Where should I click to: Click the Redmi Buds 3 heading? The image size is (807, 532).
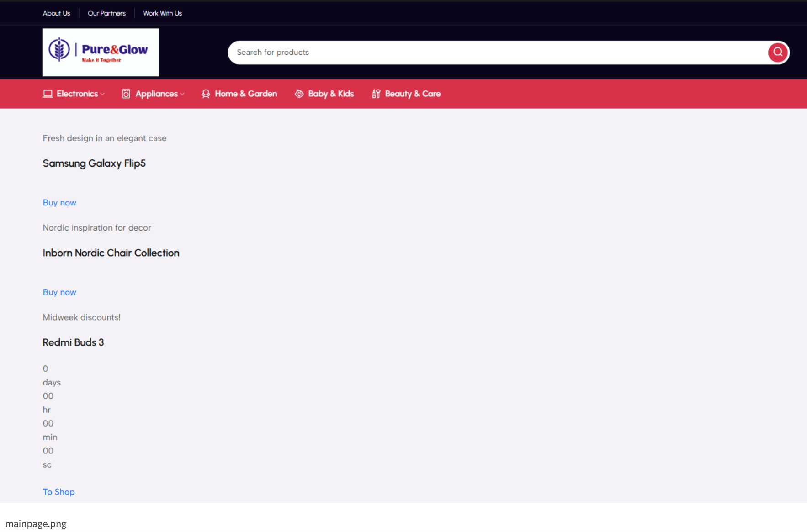pos(73,342)
